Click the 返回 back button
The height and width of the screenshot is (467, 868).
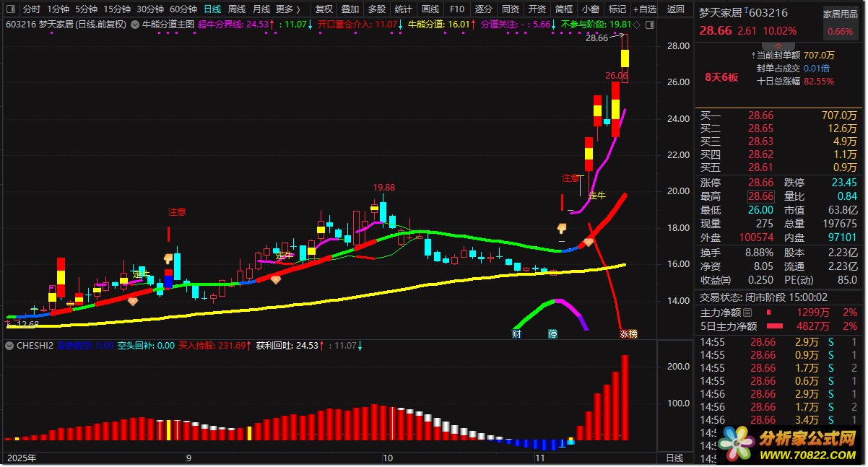click(x=675, y=9)
